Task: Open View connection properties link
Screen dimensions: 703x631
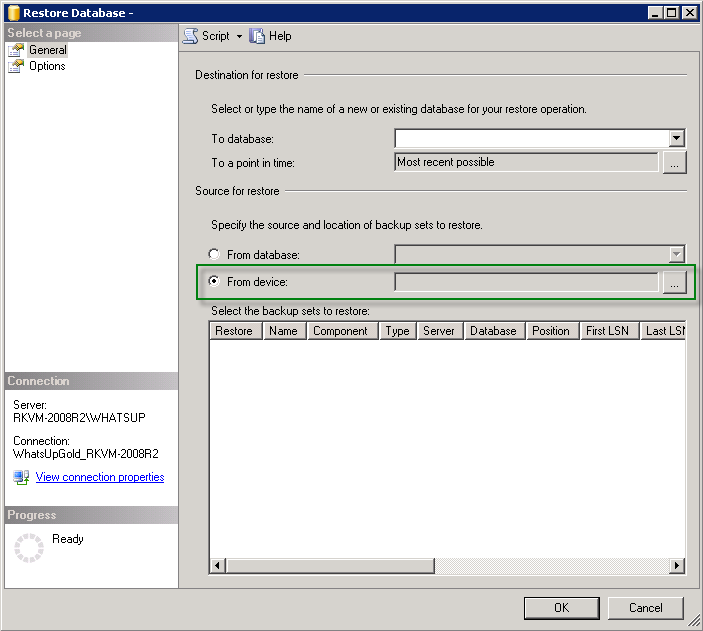Action: [100, 477]
